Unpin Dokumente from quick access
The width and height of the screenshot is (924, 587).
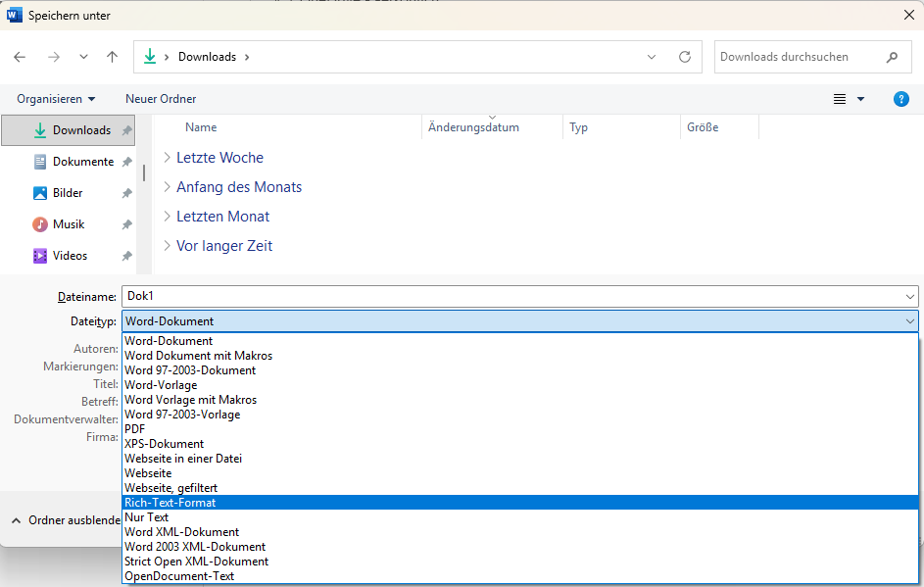point(126,163)
